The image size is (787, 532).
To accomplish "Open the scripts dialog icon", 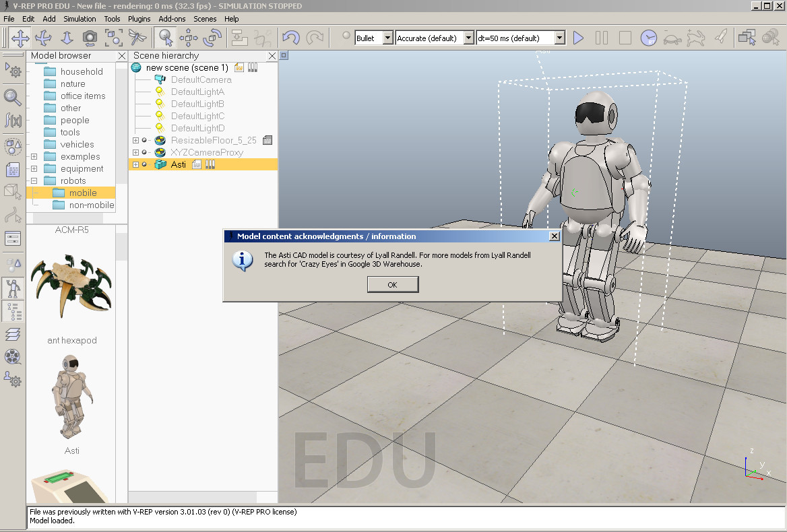I will pyautogui.click(x=13, y=170).
